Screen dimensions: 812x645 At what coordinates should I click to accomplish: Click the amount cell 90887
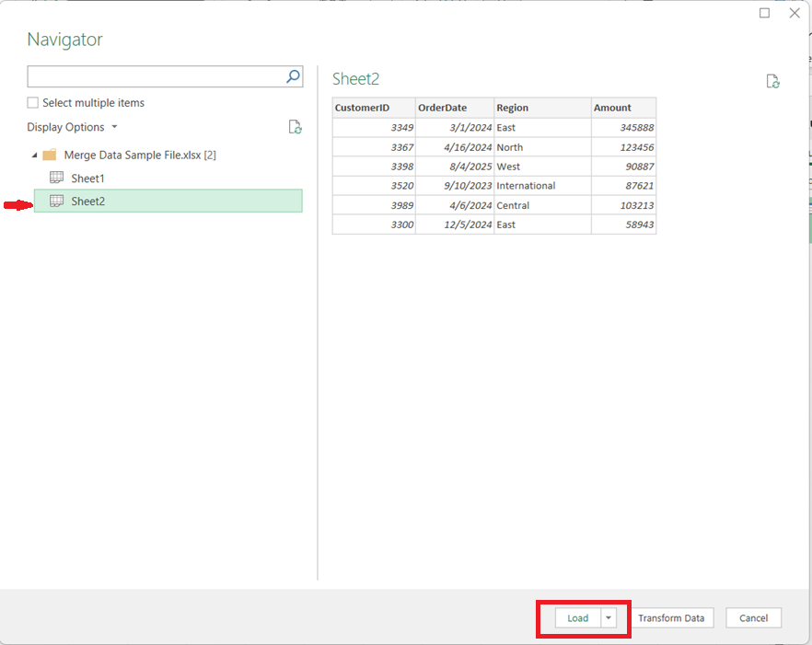[623, 167]
